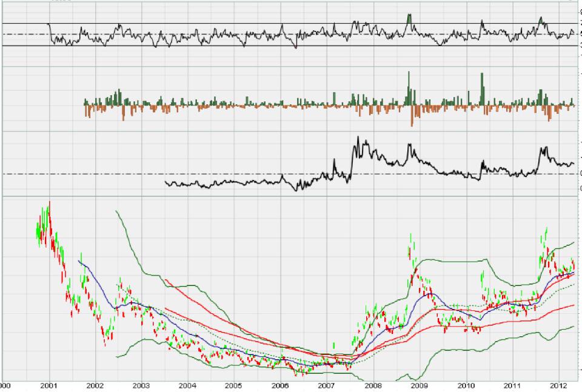582x392 pixels.
Task: Choose the 2008 label on the time axis
Action: (x=373, y=386)
